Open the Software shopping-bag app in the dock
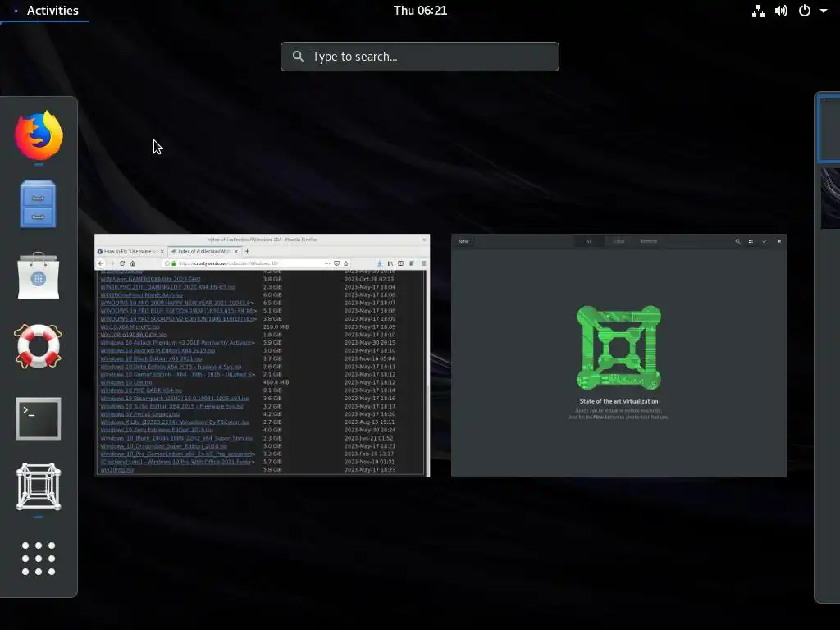This screenshot has width=840, height=630. (38, 276)
